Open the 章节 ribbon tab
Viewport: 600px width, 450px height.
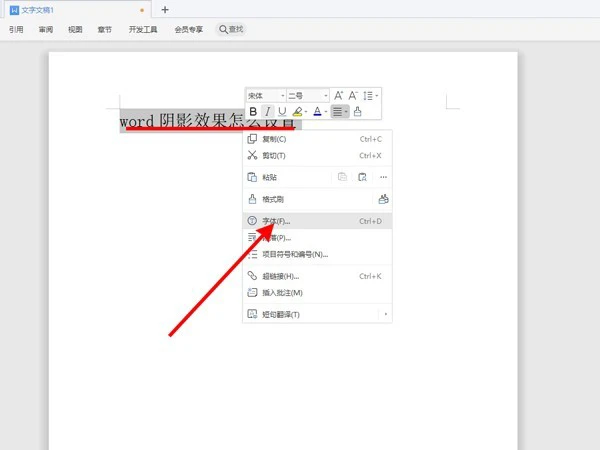coord(104,29)
